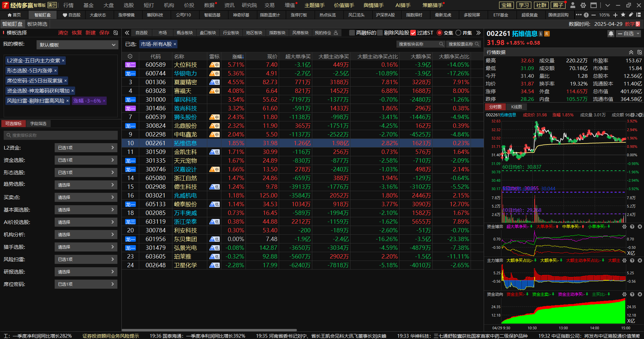The image size is (644, 339).
Task: Click the pencil edit icon in toolbar
Action: [x=631, y=15]
